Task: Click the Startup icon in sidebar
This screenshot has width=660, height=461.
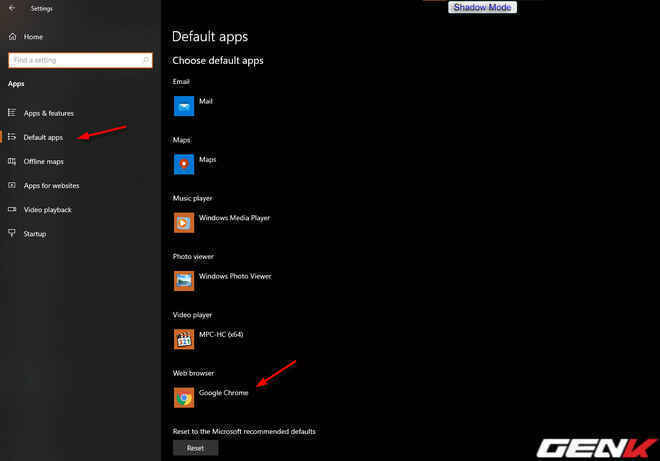Action: click(12, 233)
